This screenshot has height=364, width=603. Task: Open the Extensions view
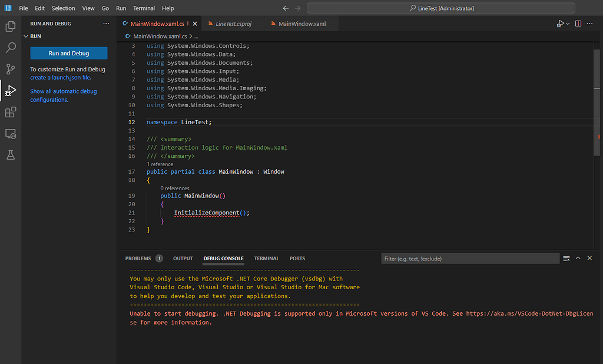10,112
